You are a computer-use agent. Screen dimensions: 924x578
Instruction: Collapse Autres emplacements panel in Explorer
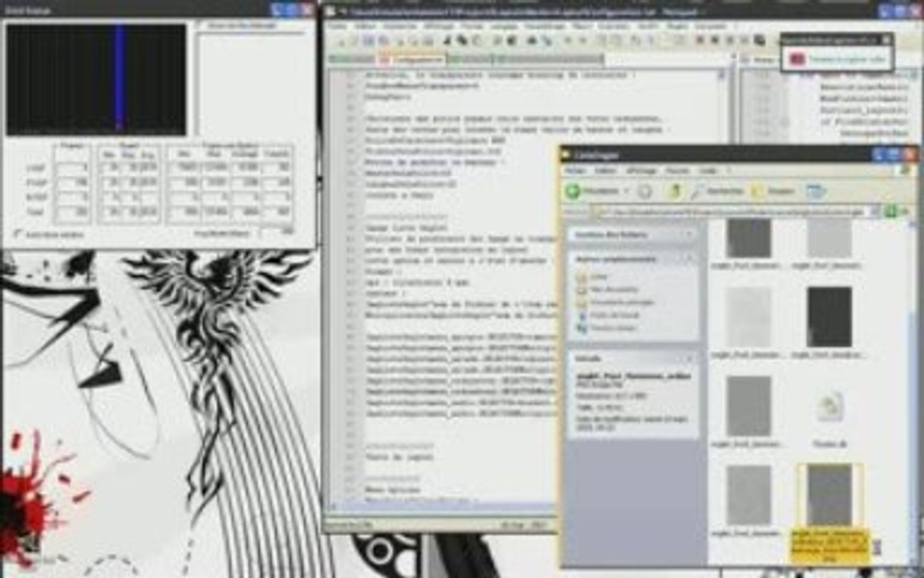point(688,259)
